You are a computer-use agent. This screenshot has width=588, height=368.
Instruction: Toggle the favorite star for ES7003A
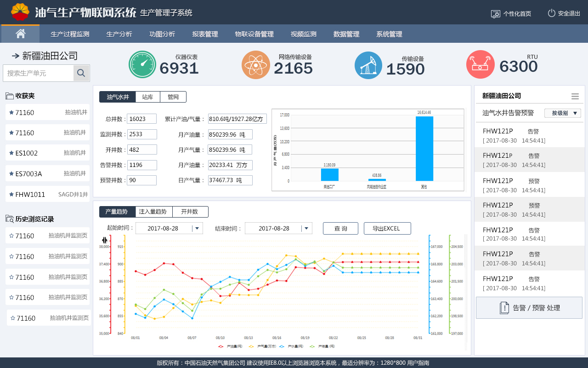(x=11, y=173)
